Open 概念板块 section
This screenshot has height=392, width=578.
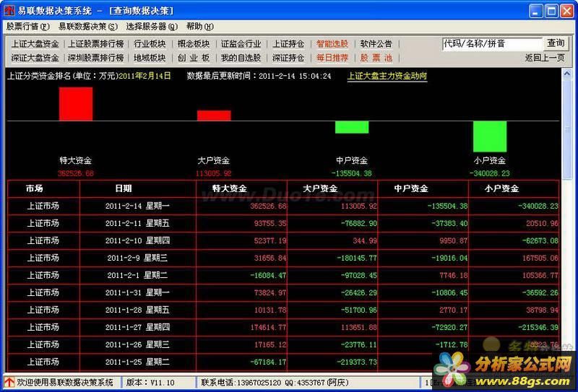[x=194, y=44]
